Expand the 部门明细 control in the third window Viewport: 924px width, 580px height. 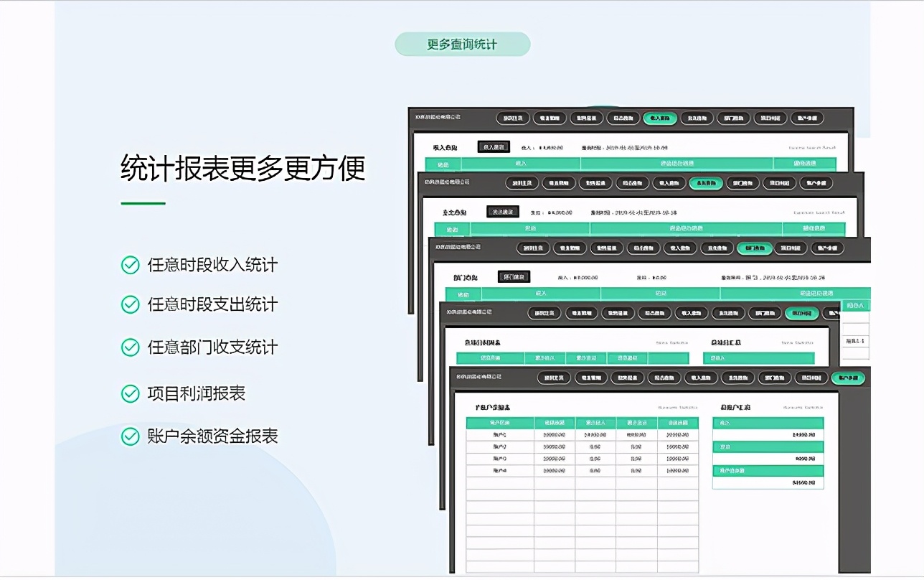513,276
